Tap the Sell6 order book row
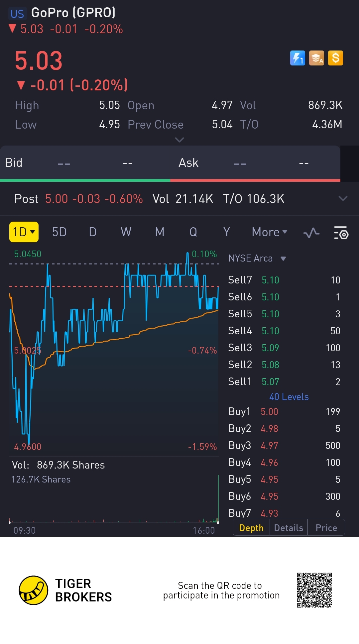 [284, 297]
